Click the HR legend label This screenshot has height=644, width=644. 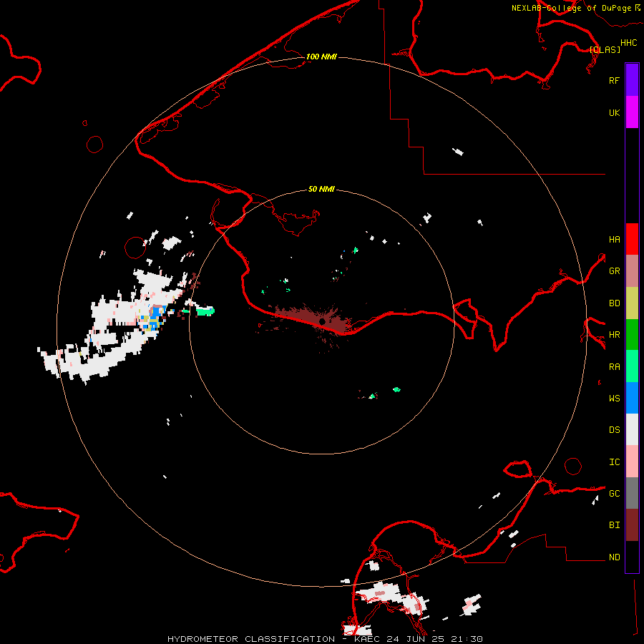point(614,335)
